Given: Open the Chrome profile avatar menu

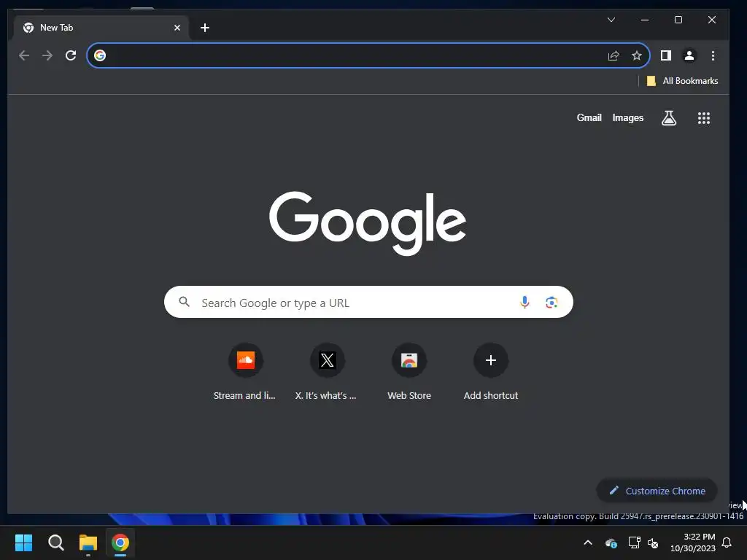Looking at the screenshot, I should (x=689, y=55).
